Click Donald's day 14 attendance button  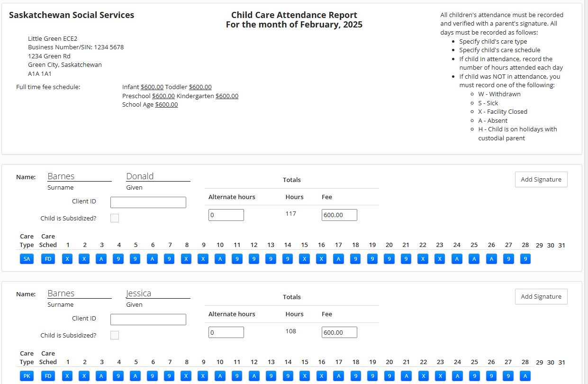tap(288, 259)
